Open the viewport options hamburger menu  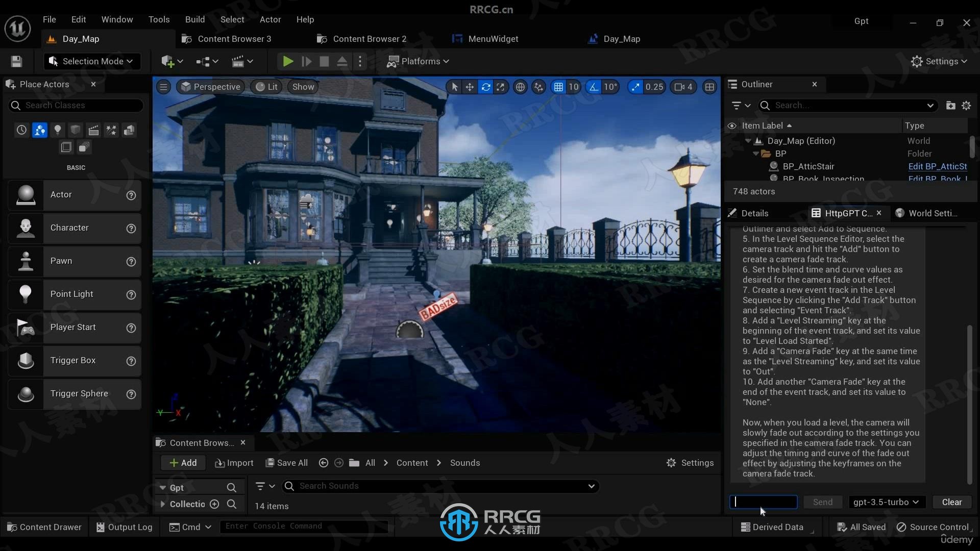163,87
